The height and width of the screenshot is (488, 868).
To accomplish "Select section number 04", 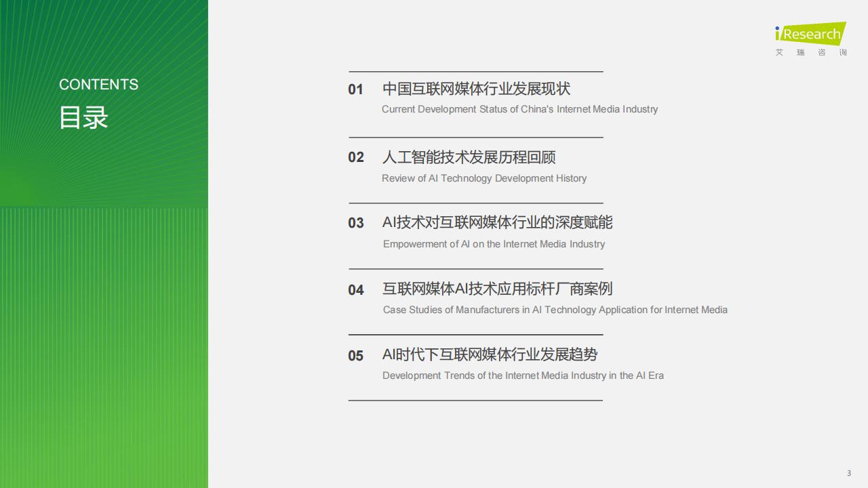I will coord(356,290).
